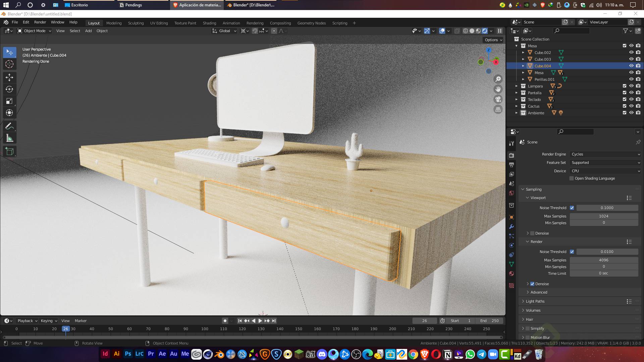Select the Scale tool
The image size is (644, 362).
(9, 101)
